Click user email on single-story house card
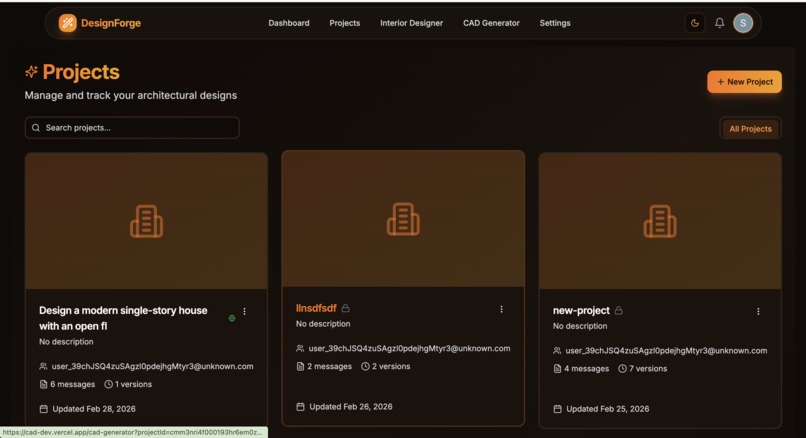Image resolution: width=806 pixels, height=438 pixels. click(153, 366)
